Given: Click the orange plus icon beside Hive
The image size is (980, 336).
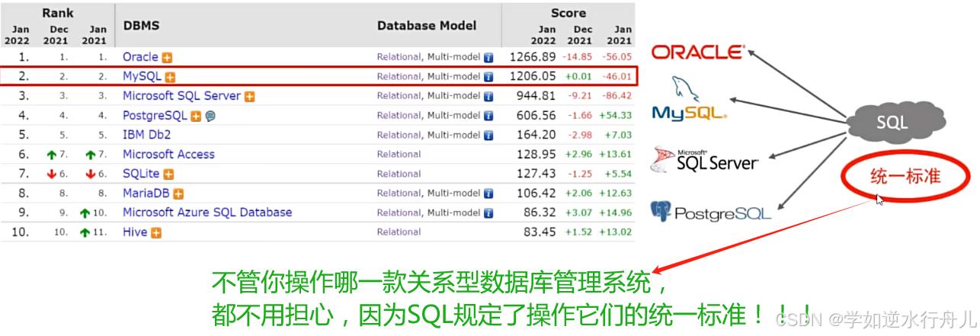Looking at the screenshot, I should click(x=156, y=232).
